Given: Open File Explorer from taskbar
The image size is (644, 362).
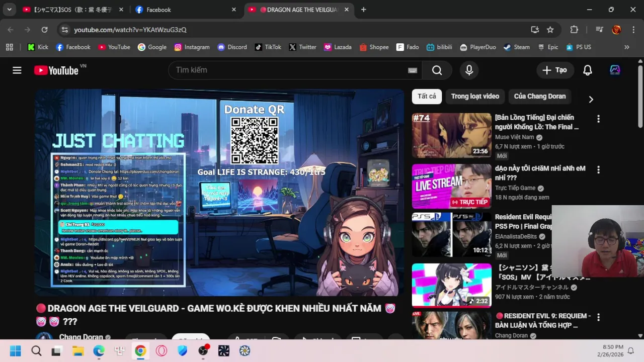Looking at the screenshot, I should (77, 350).
